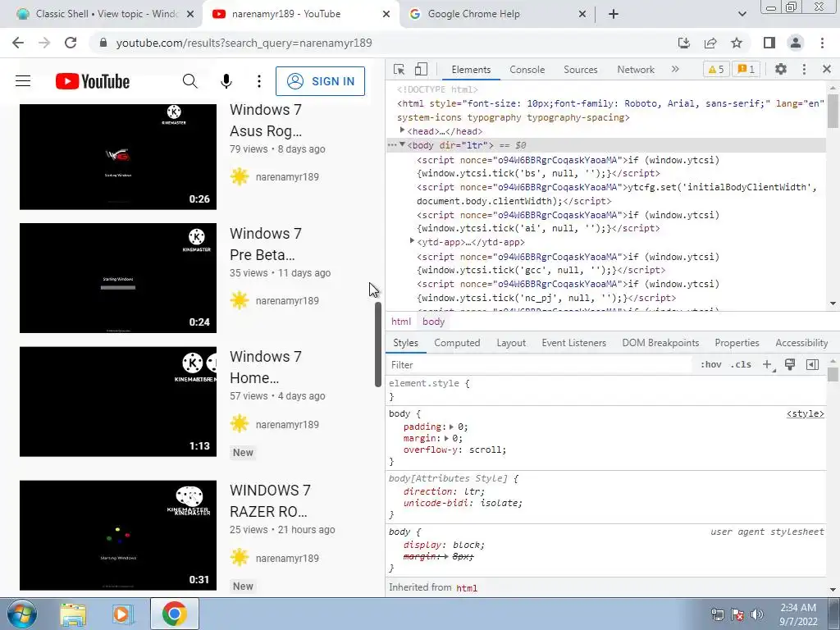Switch to Elements tab
This screenshot has height=630, width=840.
click(471, 70)
